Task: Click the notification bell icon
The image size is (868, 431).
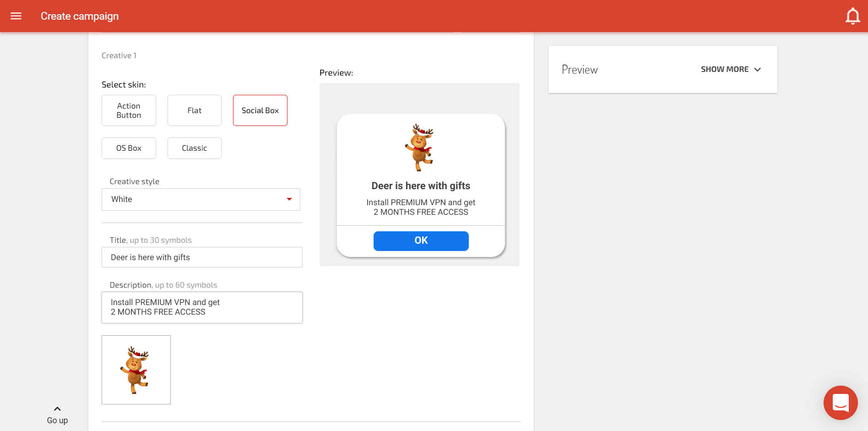Action: tap(852, 16)
